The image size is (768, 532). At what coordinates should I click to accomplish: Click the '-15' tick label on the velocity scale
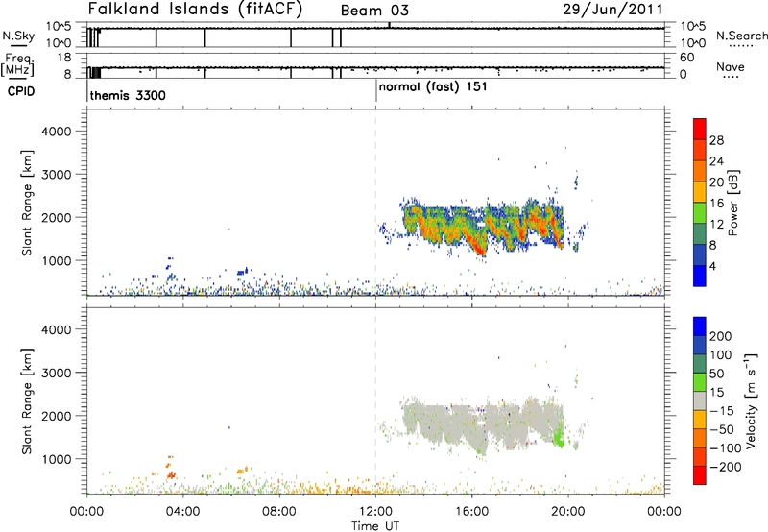click(x=722, y=410)
